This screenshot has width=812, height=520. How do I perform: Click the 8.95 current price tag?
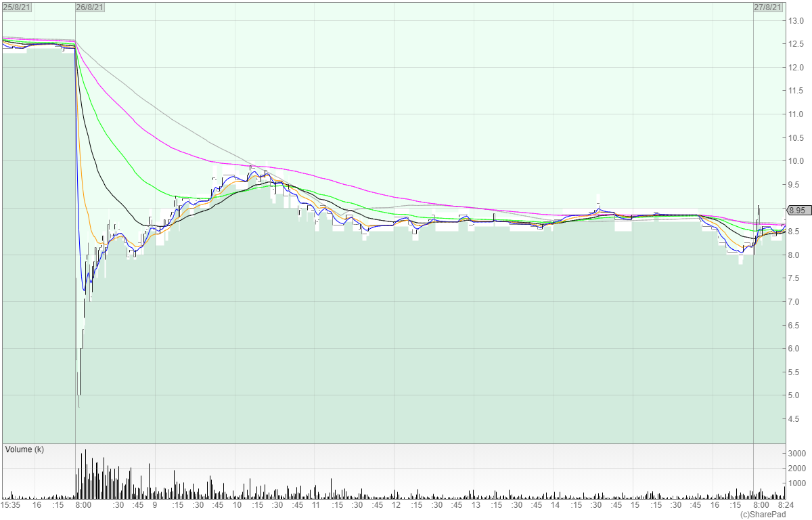pyautogui.click(x=799, y=210)
